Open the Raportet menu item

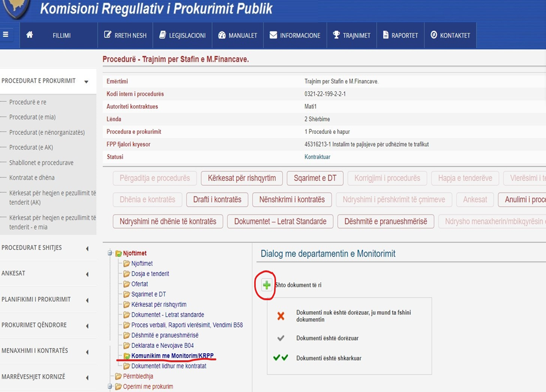[400, 35]
